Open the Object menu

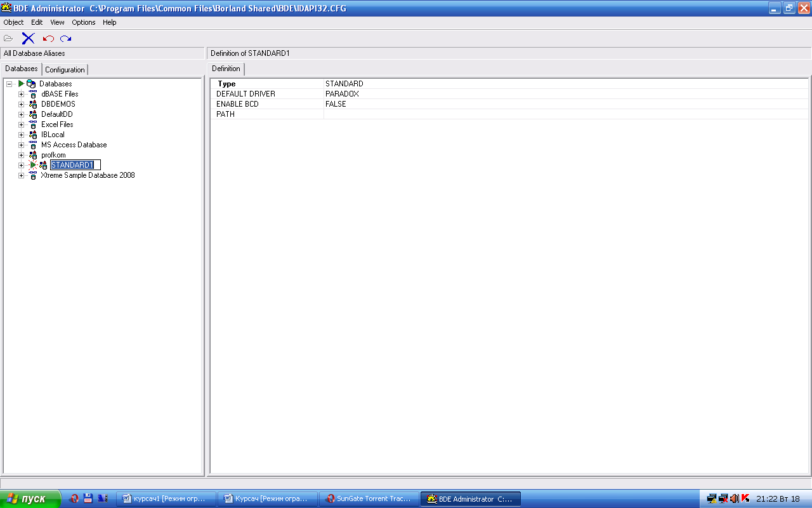click(13, 22)
